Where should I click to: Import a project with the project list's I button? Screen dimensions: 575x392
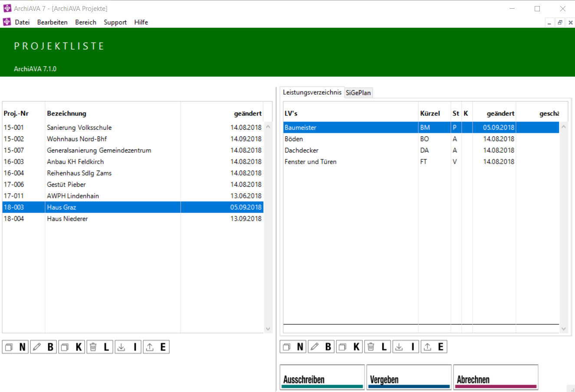click(x=128, y=347)
